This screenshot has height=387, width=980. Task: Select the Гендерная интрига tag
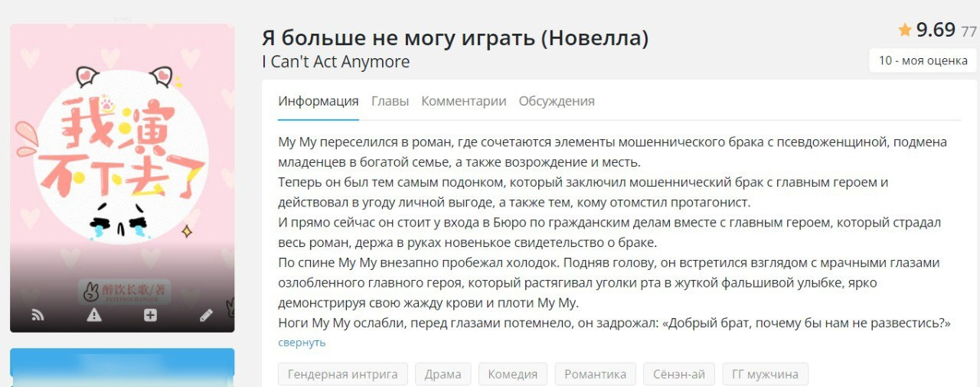[343, 374]
